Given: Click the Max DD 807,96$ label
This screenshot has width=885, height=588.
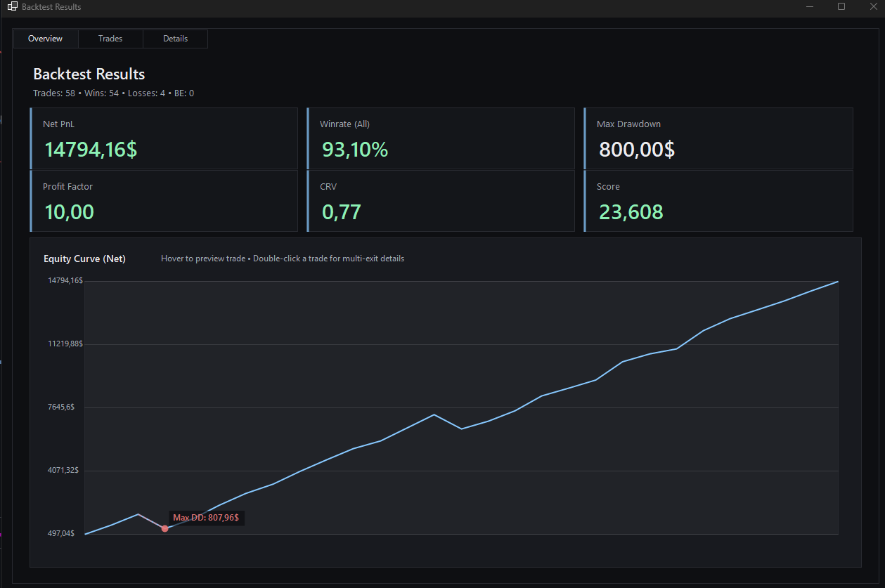Looking at the screenshot, I should [205, 518].
